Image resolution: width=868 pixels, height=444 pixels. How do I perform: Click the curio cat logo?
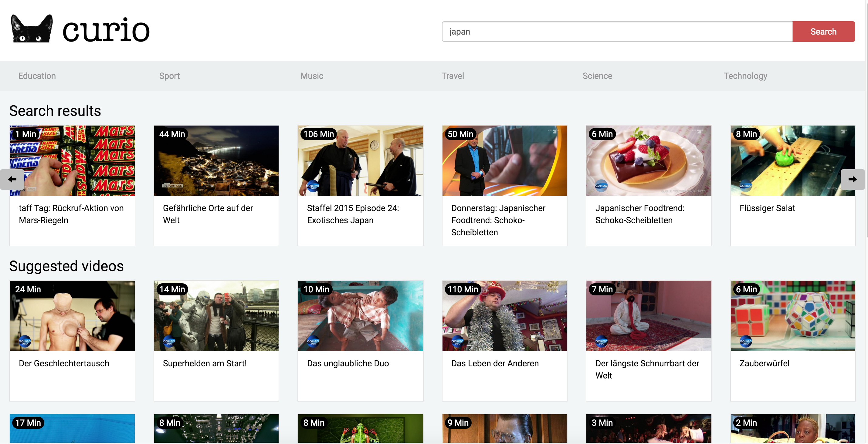point(32,29)
